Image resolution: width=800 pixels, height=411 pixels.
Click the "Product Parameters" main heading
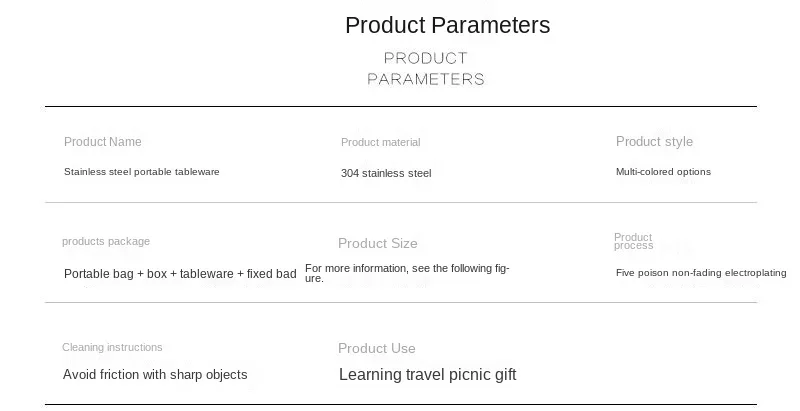pyautogui.click(x=447, y=25)
